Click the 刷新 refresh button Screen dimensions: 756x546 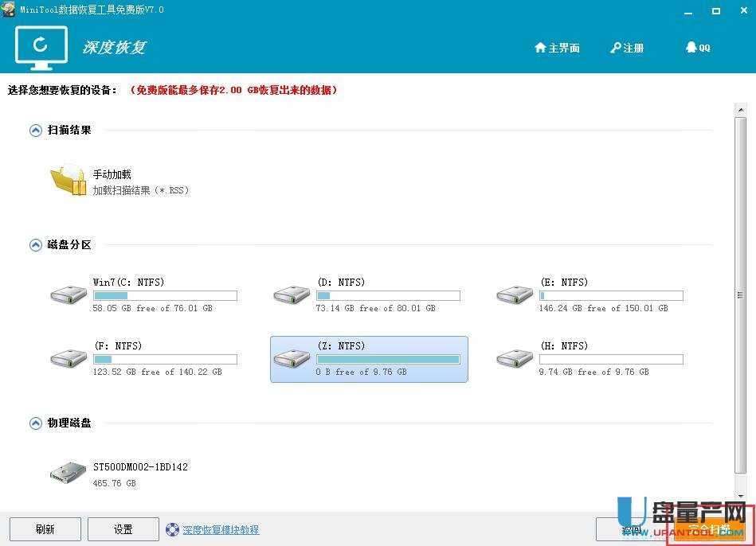click(45, 528)
